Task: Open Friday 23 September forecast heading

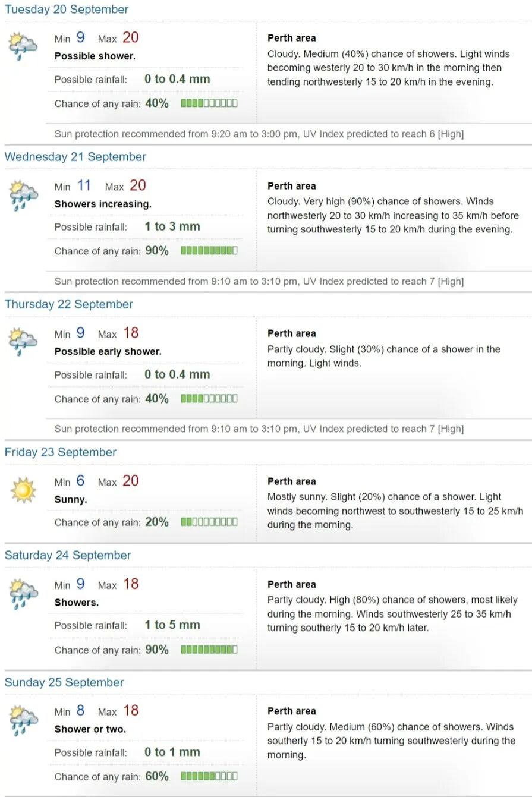Action: tap(61, 452)
